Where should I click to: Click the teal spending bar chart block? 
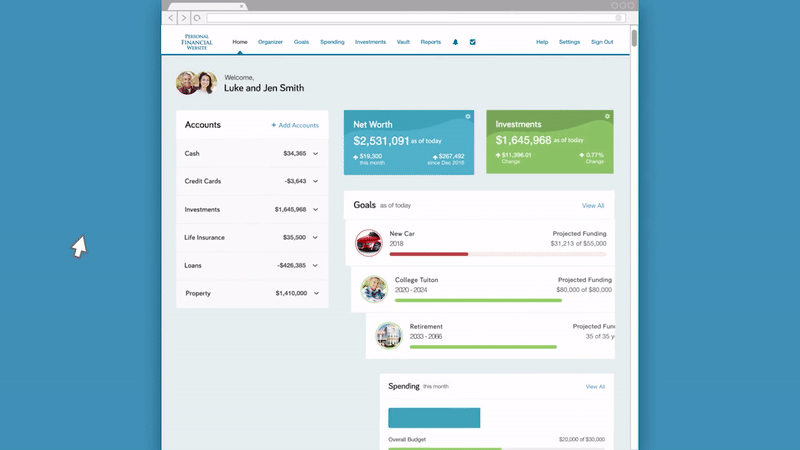[x=434, y=418]
